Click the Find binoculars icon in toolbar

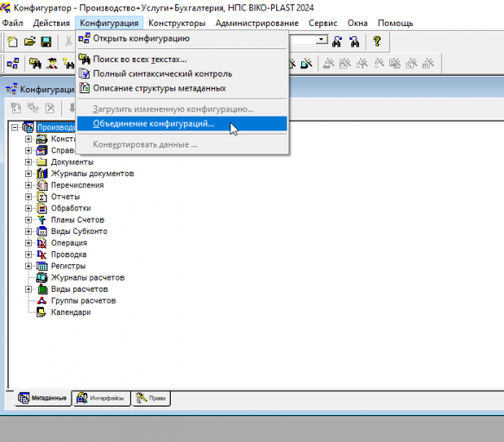pos(337,41)
